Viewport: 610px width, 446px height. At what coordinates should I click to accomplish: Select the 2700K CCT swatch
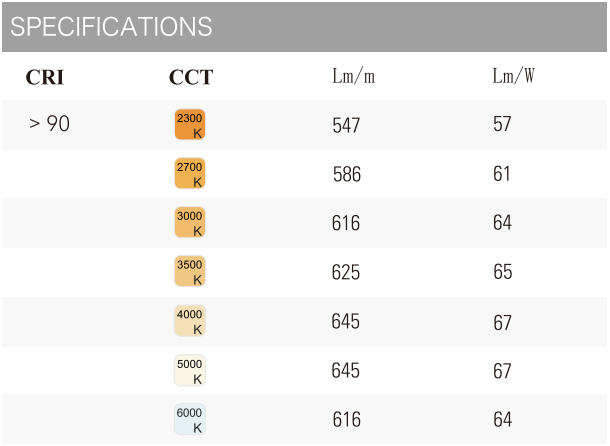click(x=190, y=174)
